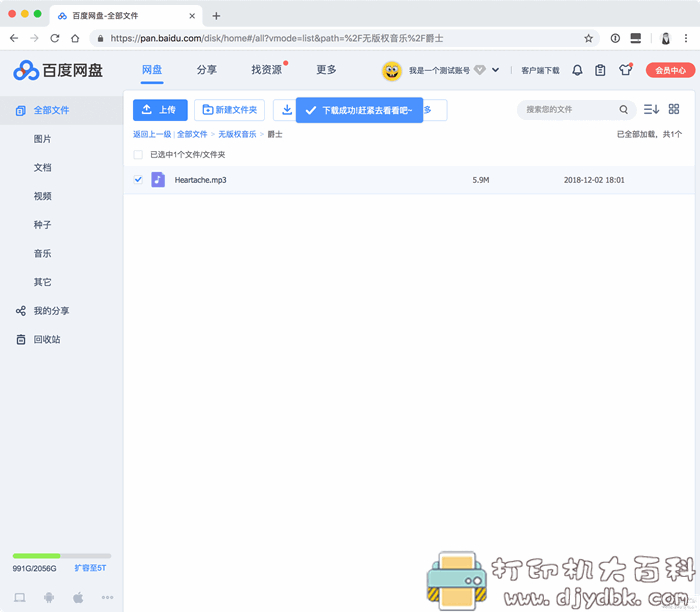Click the smiley user avatar

pos(392,71)
